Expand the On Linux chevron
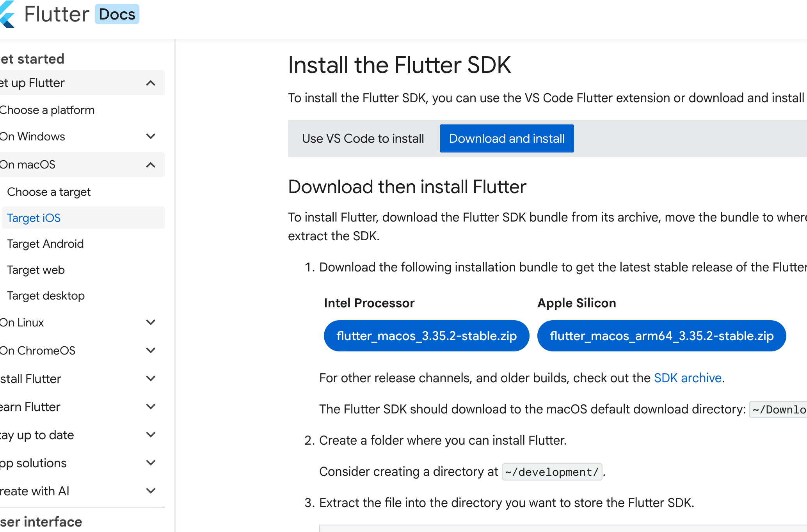Viewport: 807px width, 532px height. click(151, 323)
